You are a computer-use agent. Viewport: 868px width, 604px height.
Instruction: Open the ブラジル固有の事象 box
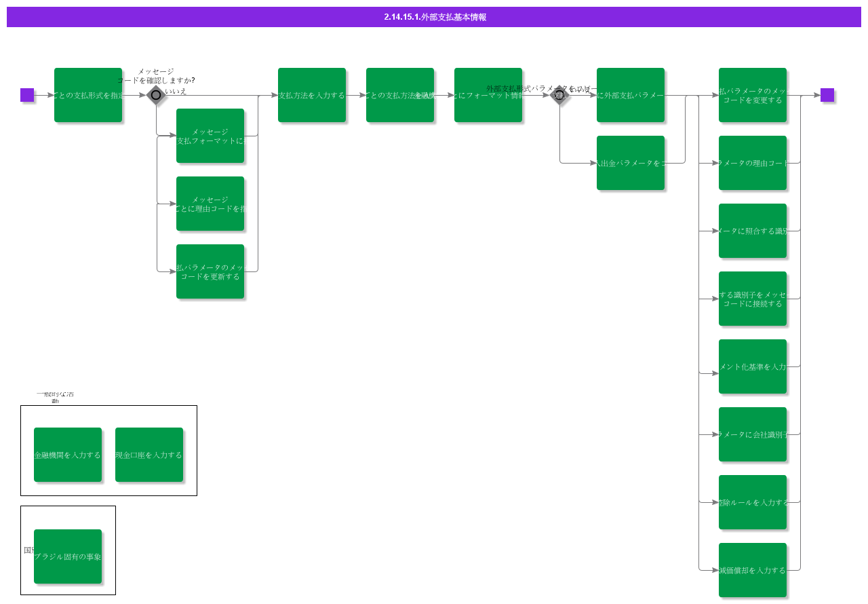click(x=68, y=556)
